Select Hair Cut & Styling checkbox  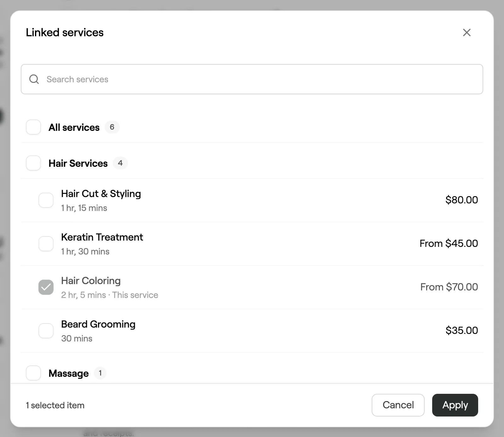pyautogui.click(x=46, y=200)
